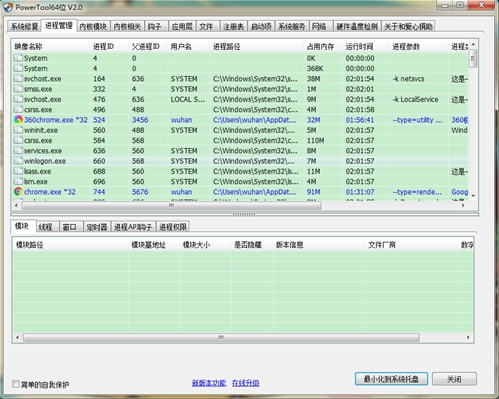This screenshot has height=399, width=499.
Task: Click the process list horizontal scrollbar thumb
Action: click(172, 205)
